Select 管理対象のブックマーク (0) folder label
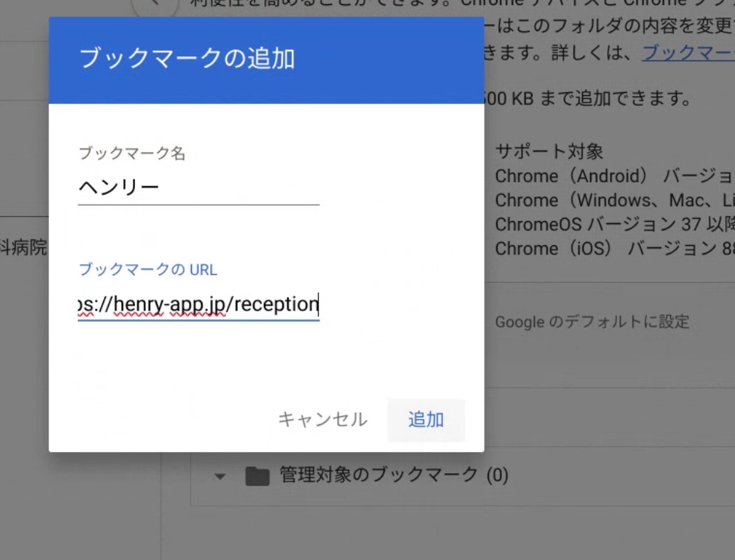 [x=394, y=475]
